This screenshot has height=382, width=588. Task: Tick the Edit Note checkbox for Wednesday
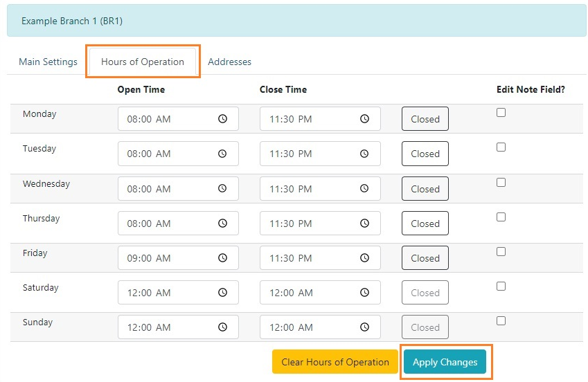(x=501, y=183)
